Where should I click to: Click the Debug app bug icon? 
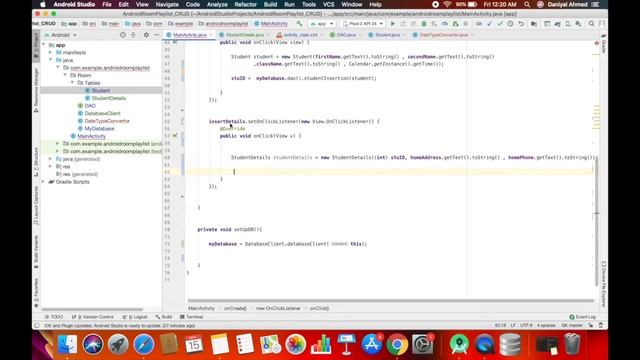tap(424, 24)
